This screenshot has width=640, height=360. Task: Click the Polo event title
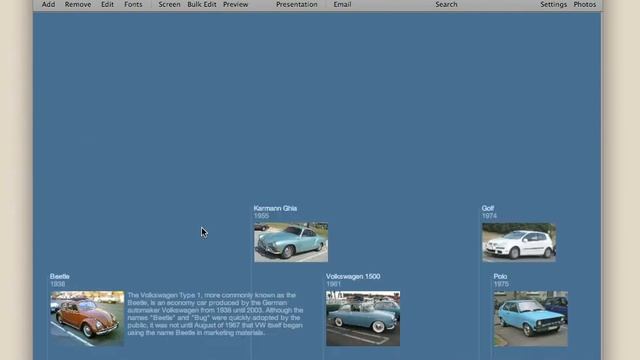point(500,276)
